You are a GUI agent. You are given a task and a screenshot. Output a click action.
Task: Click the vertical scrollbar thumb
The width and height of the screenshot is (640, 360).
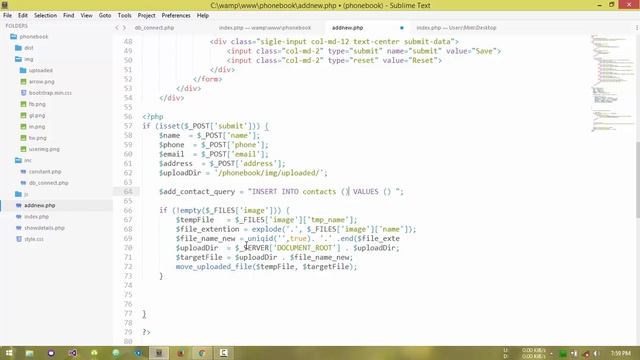coord(637,180)
